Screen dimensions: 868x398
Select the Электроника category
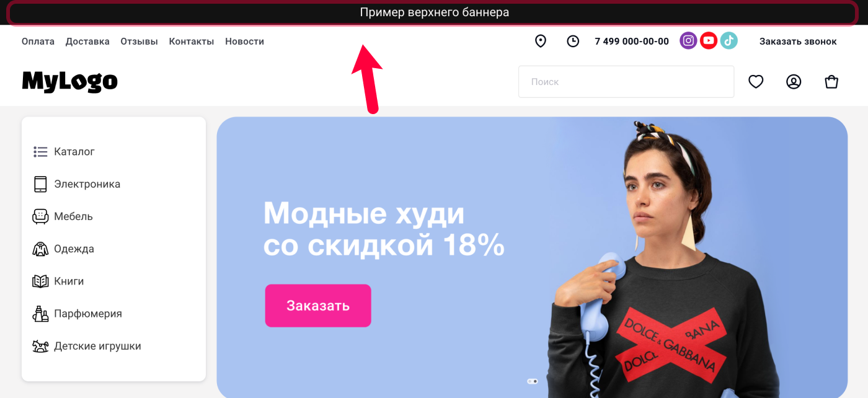pos(76,184)
